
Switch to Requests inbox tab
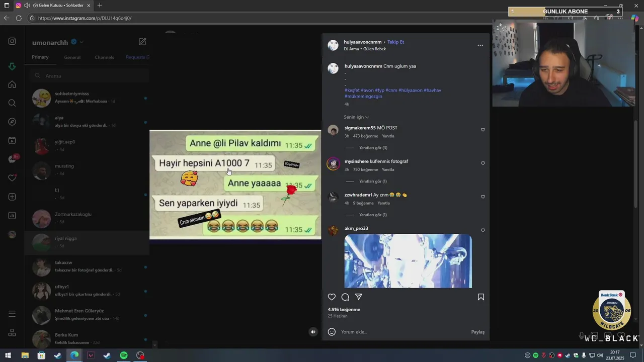137,57
